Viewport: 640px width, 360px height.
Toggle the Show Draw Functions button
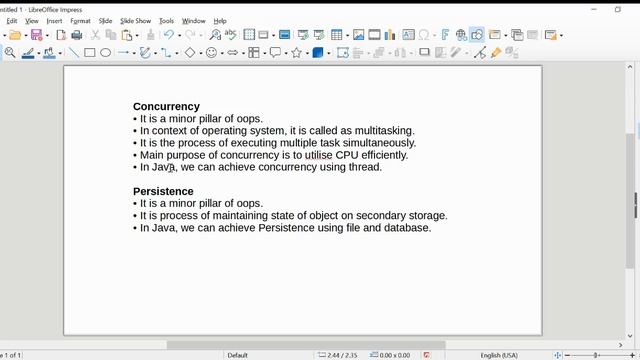[477, 35]
